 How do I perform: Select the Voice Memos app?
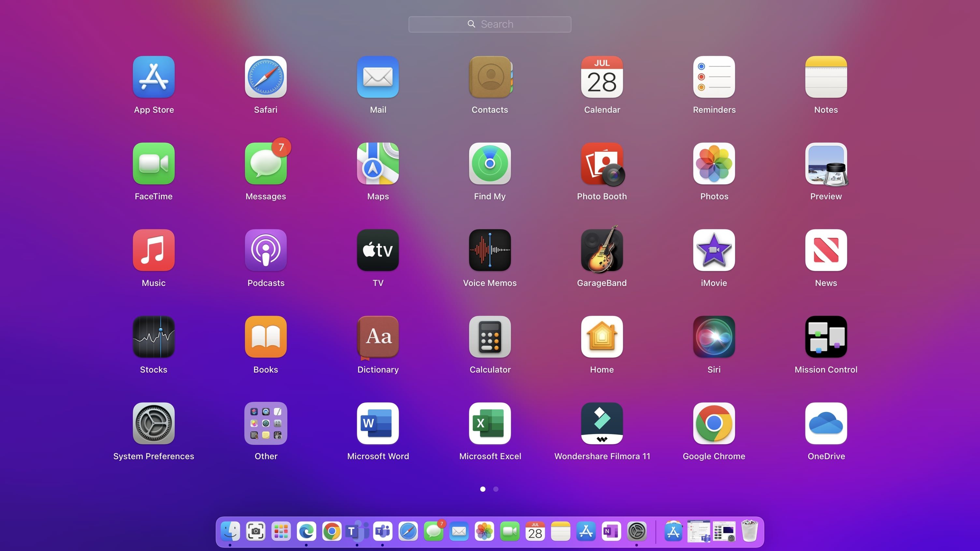(x=490, y=250)
